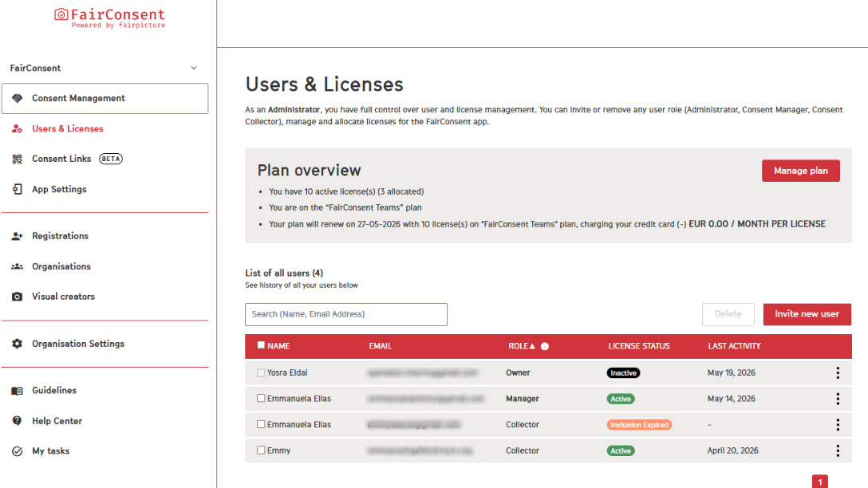The image size is (868, 488).
Task: Click the Users & Licenses person icon
Action: 18,129
